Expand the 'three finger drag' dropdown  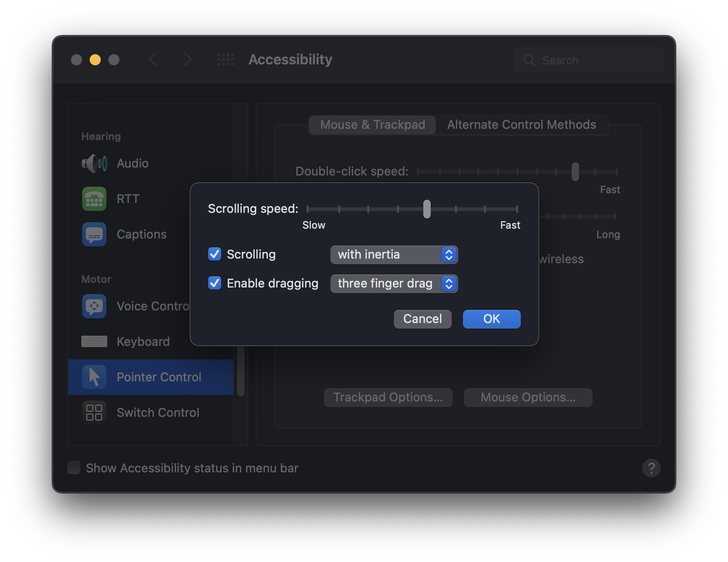coord(394,284)
